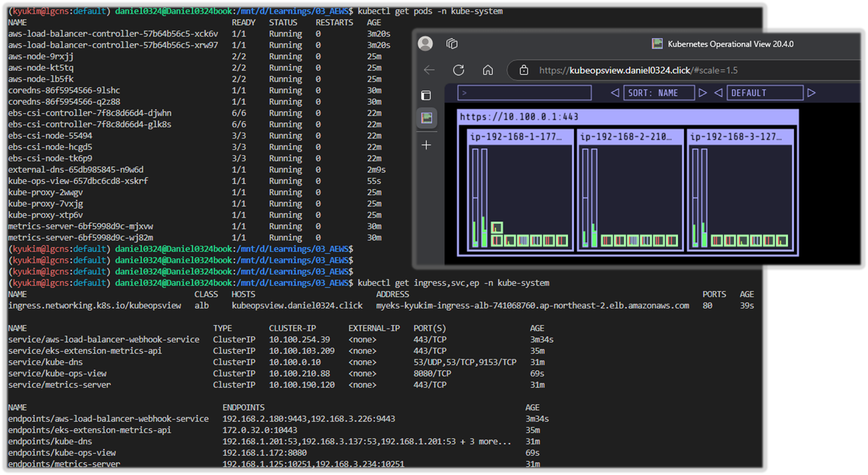Reload the kubeopsview page
Screen dimensions: 868x475
pyautogui.click(x=459, y=70)
